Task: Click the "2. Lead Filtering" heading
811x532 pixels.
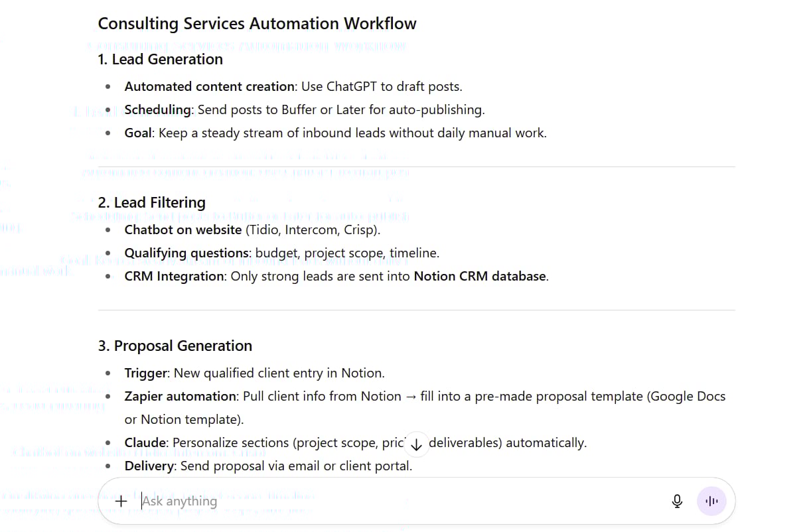Action: pyautogui.click(x=151, y=202)
